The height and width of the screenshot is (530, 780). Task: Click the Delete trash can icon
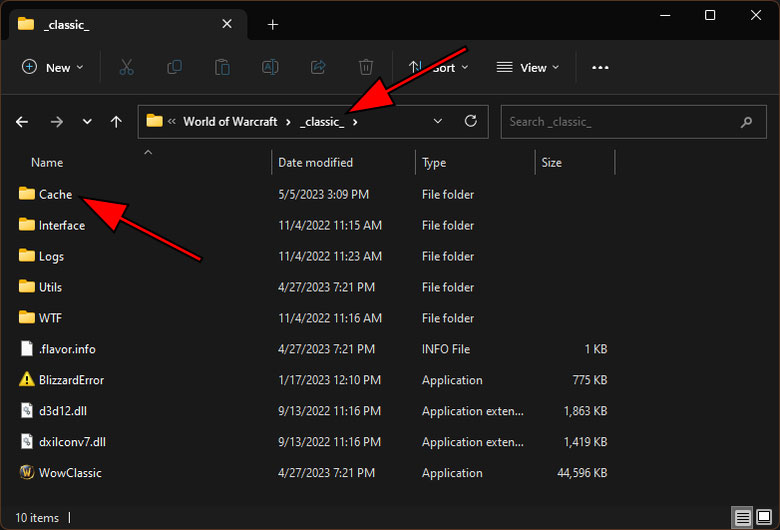tap(366, 67)
